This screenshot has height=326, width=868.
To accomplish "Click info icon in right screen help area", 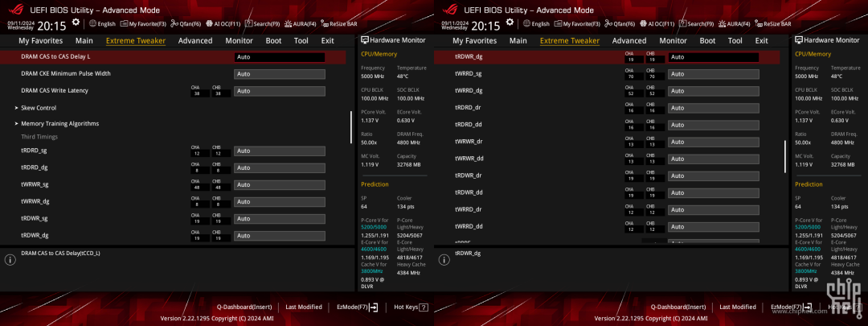I will (x=444, y=259).
